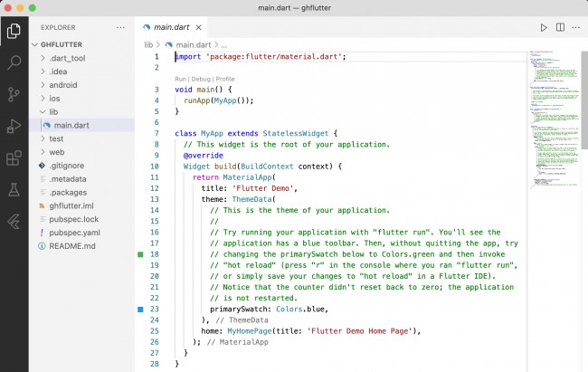Collapse the GHFLUTTER root folder
Viewport: 588px width, 372px height.
coord(62,43)
